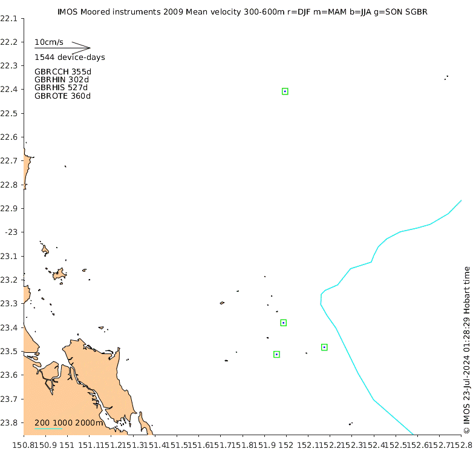Screen dimensions: 476x460
Task: Click the '151' longitude axis label
Action: click(67, 445)
